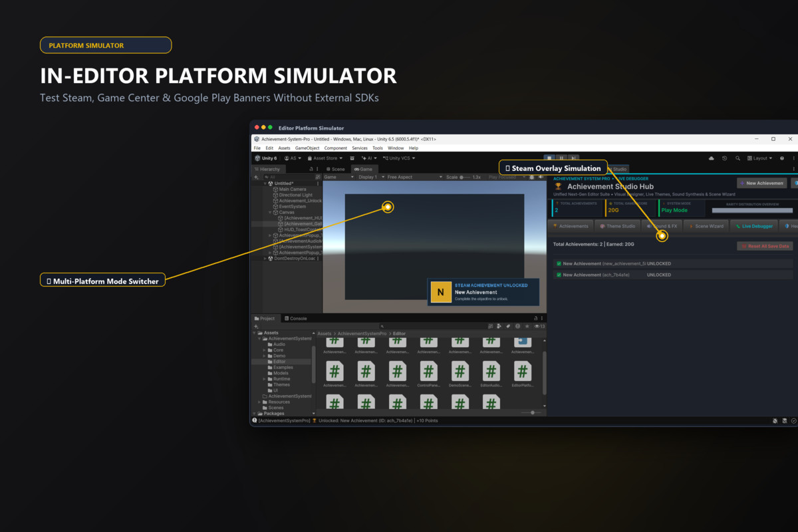Expand the Runtime folder in Project

[264, 378]
